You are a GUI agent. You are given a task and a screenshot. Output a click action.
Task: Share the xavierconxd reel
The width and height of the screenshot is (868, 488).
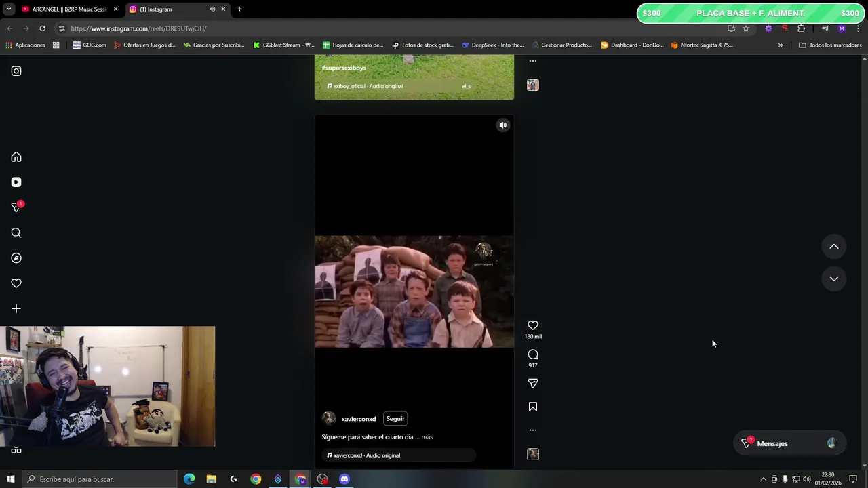(x=533, y=384)
